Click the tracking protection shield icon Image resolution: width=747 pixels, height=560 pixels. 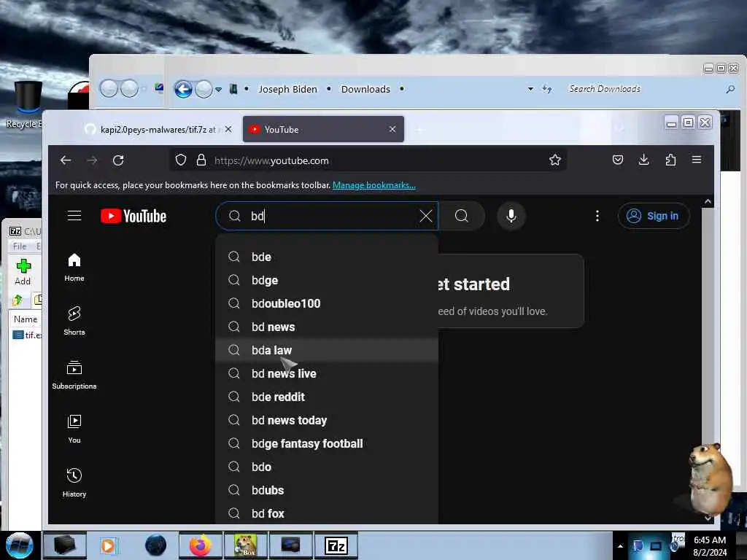181,160
